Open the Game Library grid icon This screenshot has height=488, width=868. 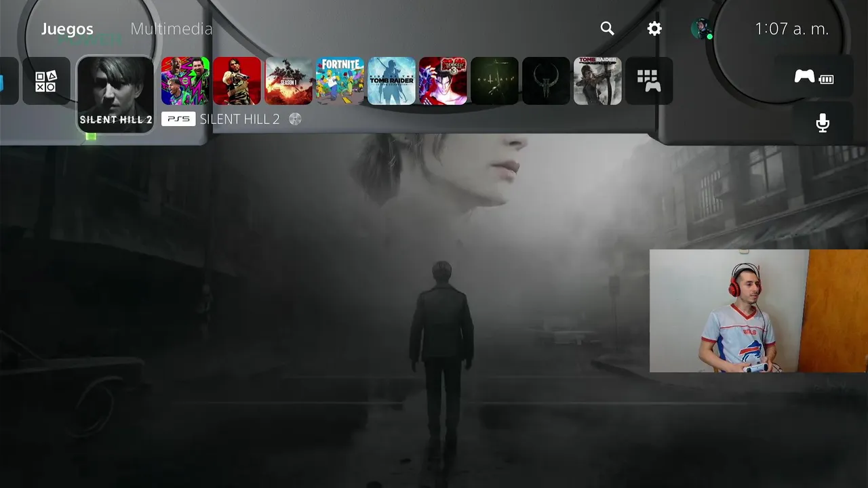[x=649, y=81]
